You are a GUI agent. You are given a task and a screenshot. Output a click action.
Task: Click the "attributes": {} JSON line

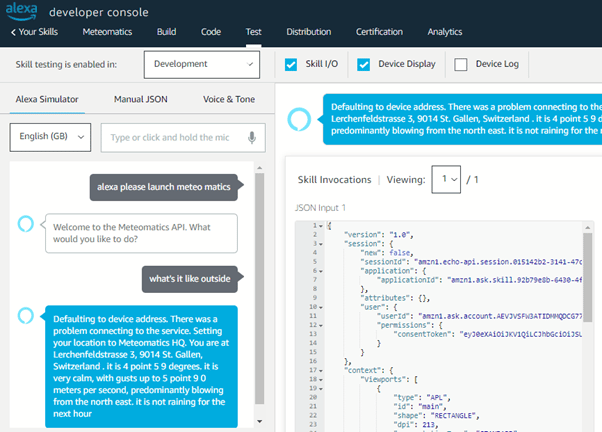coord(395,298)
